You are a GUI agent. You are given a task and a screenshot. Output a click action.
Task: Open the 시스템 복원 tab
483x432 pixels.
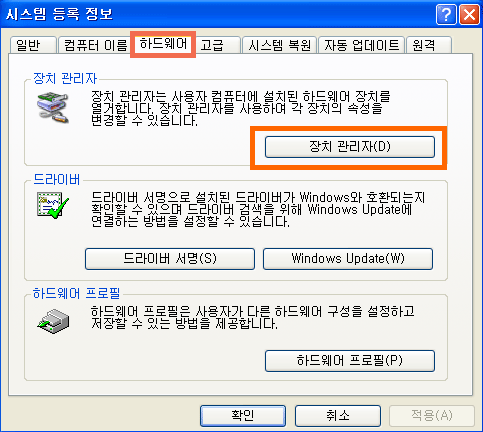pyautogui.click(x=279, y=45)
